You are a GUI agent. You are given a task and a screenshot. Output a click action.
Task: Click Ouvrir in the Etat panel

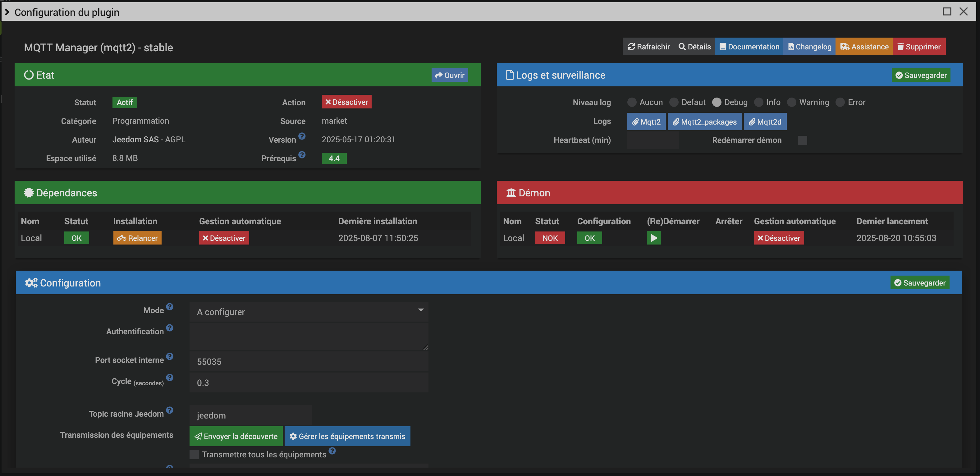tap(450, 75)
